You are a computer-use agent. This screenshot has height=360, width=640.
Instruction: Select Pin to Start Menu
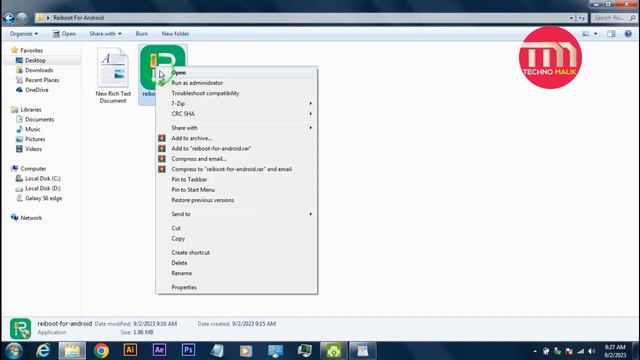[x=236, y=190]
